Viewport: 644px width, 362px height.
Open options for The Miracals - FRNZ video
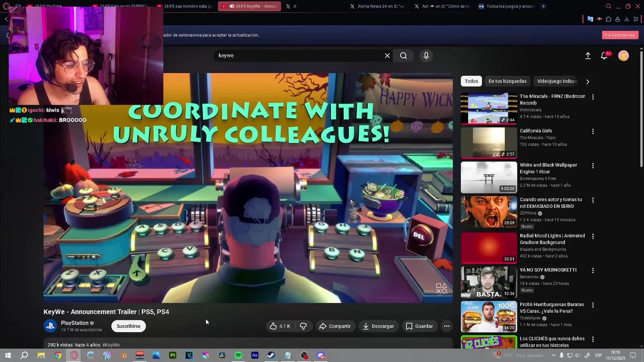click(593, 97)
